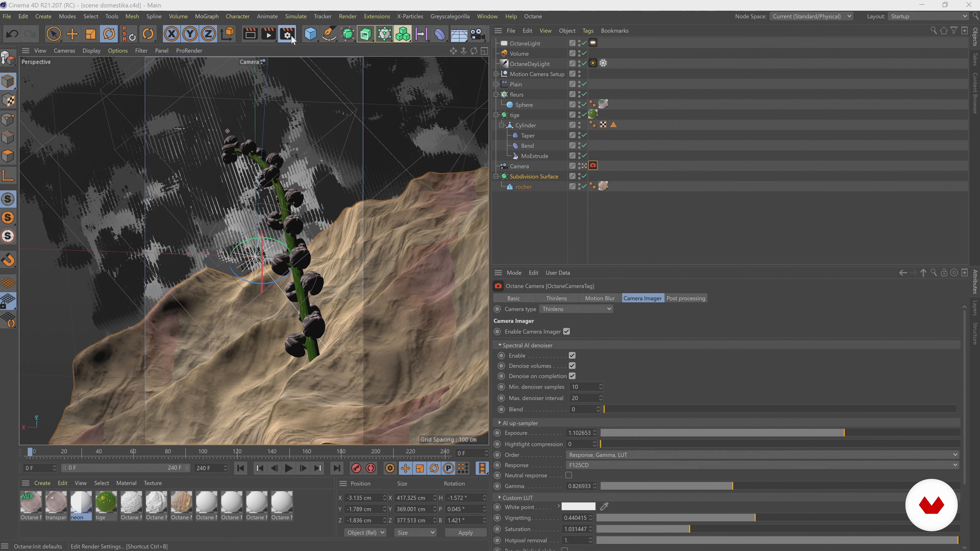The image size is (980, 551).
Task: Open the MoGraph menu
Action: tap(206, 16)
